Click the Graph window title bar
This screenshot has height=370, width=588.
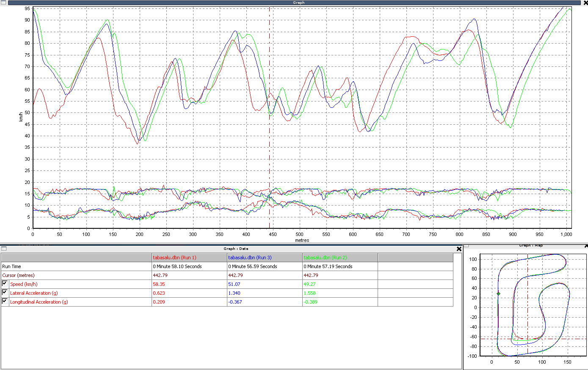pos(295,3)
